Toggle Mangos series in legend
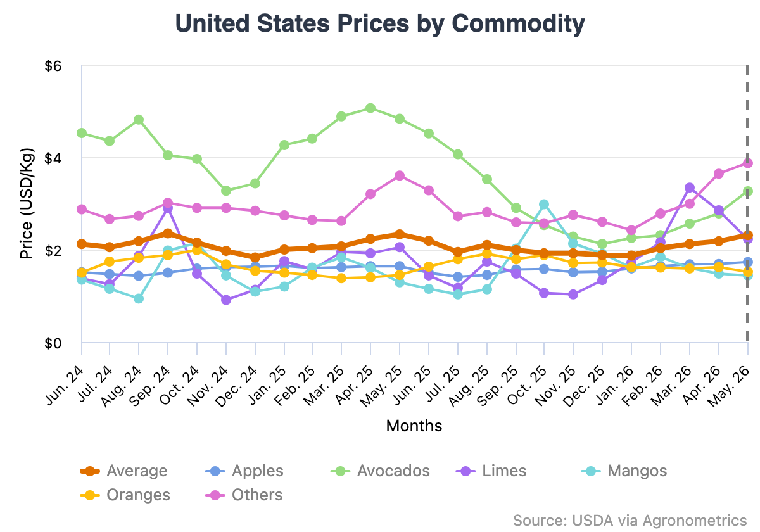The height and width of the screenshot is (532, 760). click(x=624, y=471)
